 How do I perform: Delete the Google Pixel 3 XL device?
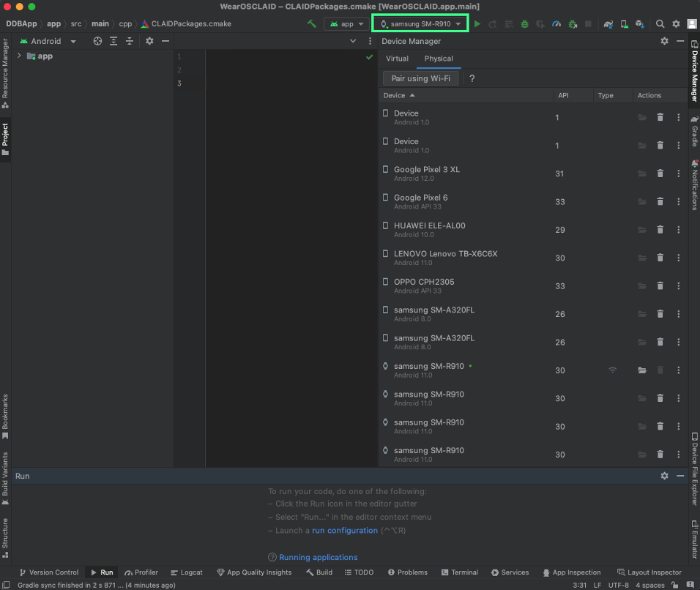click(660, 173)
